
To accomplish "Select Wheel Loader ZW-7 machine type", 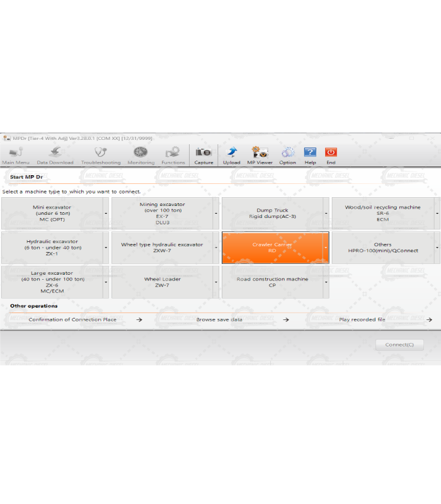I will pyautogui.click(x=162, y=282).
